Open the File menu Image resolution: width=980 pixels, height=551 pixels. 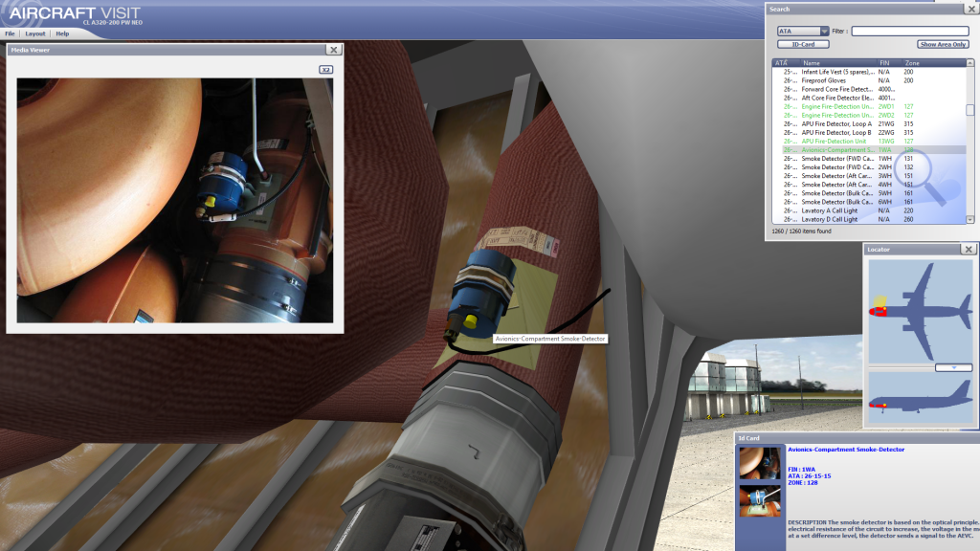click(10, 33)
